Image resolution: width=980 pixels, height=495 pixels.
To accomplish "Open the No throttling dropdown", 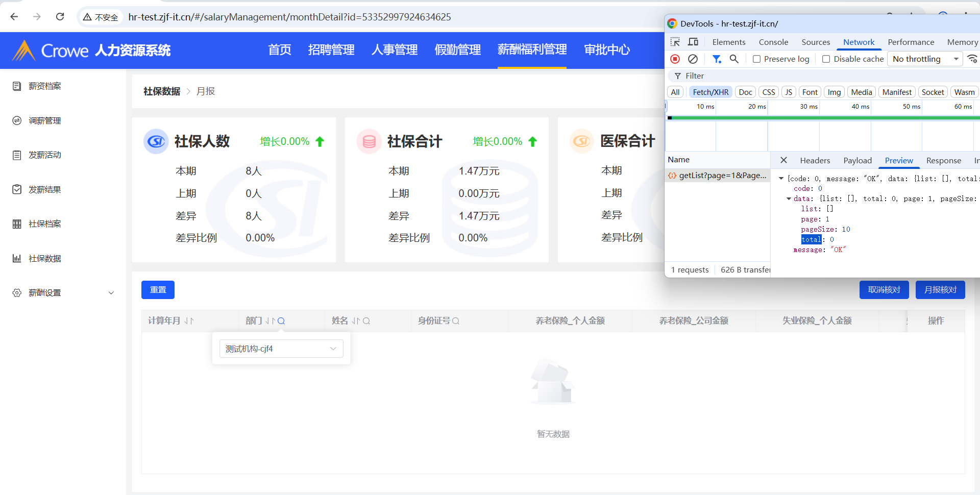I will (x=924, y=59).
